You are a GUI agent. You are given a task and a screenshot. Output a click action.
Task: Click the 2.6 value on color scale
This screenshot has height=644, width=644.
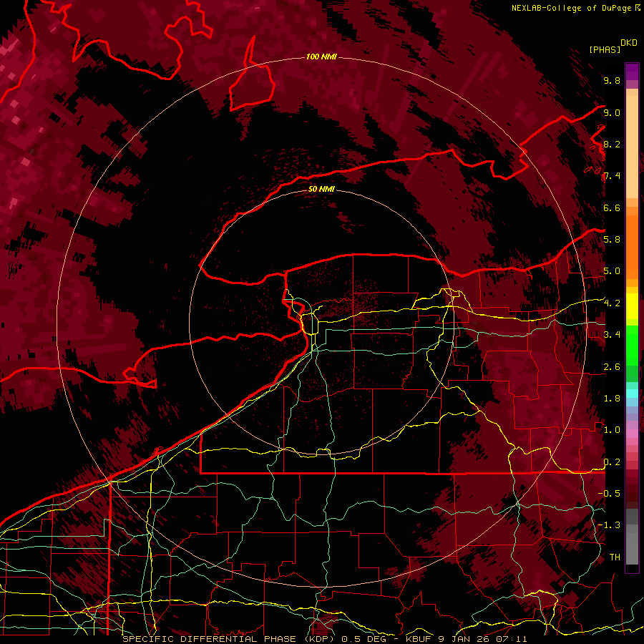click(x=612, y=367)
